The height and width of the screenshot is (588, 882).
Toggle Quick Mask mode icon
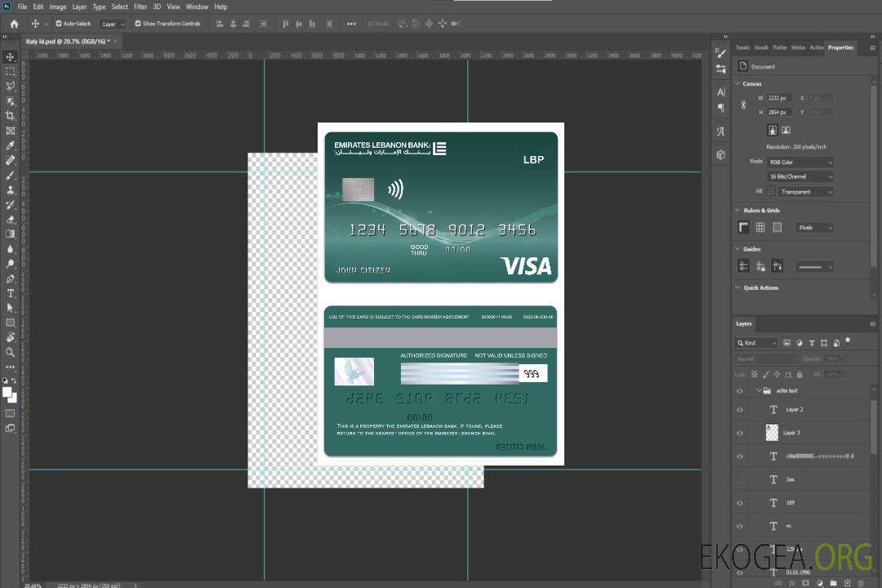[10, 413]
